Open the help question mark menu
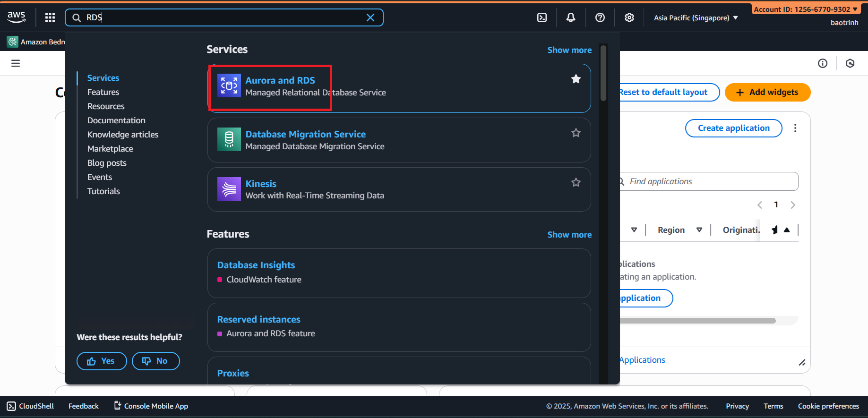Image resolution: width=868 pixels, height=418 pixels. click(600, 17)
